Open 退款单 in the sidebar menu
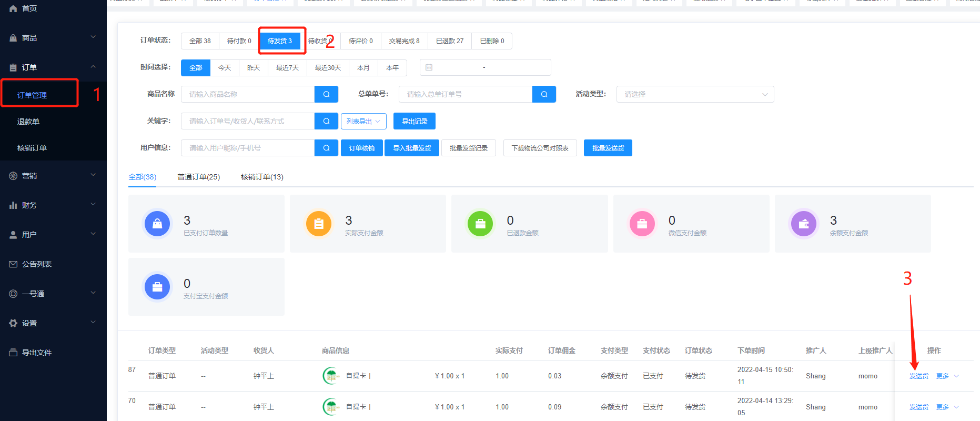 28,122
